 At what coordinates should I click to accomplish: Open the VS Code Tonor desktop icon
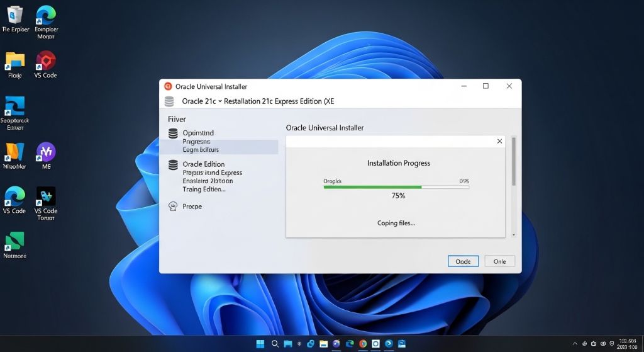pos(45,203)
